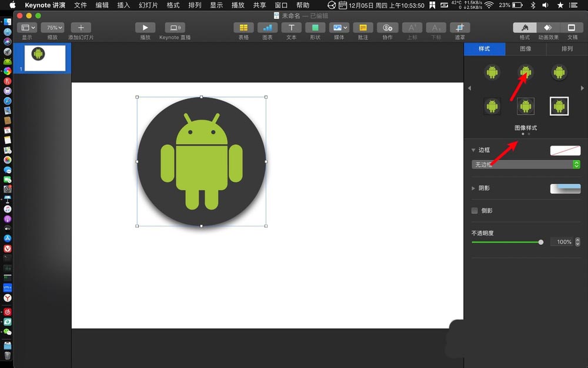
Task: Click the 上标 superscript icon
Action: coord(412,28)
